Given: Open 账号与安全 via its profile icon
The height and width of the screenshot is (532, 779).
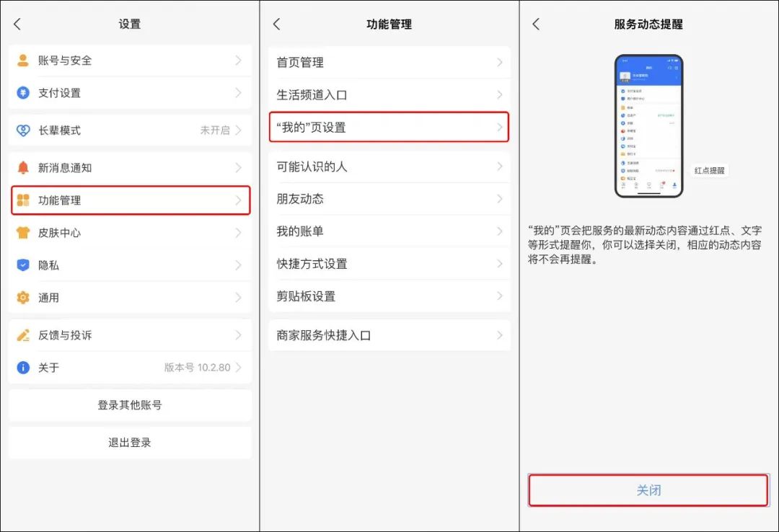Looking at the screenshot, I should [x=22, y=61].
